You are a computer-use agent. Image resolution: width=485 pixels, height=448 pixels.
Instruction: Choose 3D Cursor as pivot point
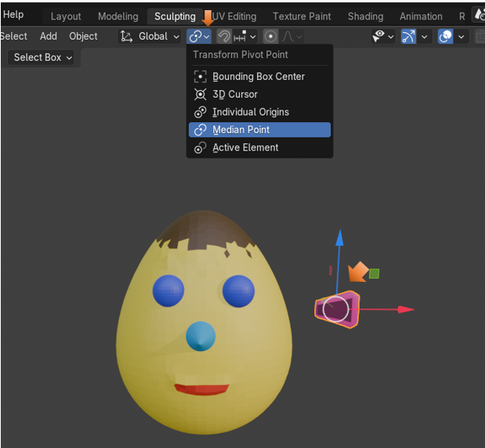tap(235, 94)
